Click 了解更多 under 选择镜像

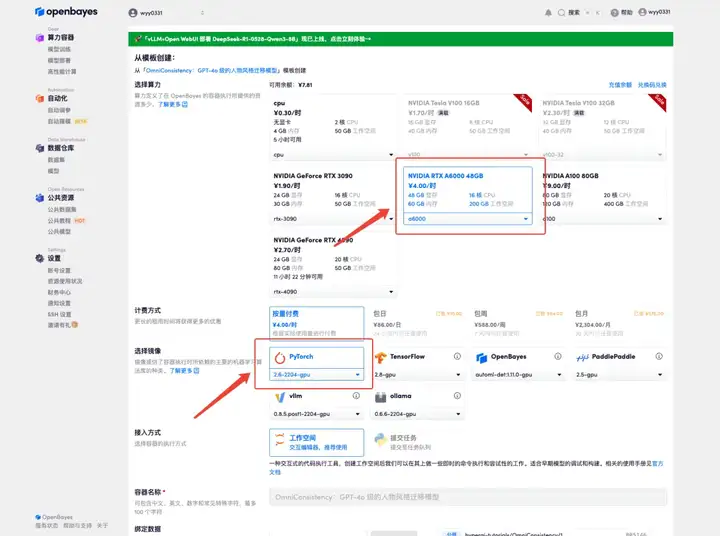(185, 370)
